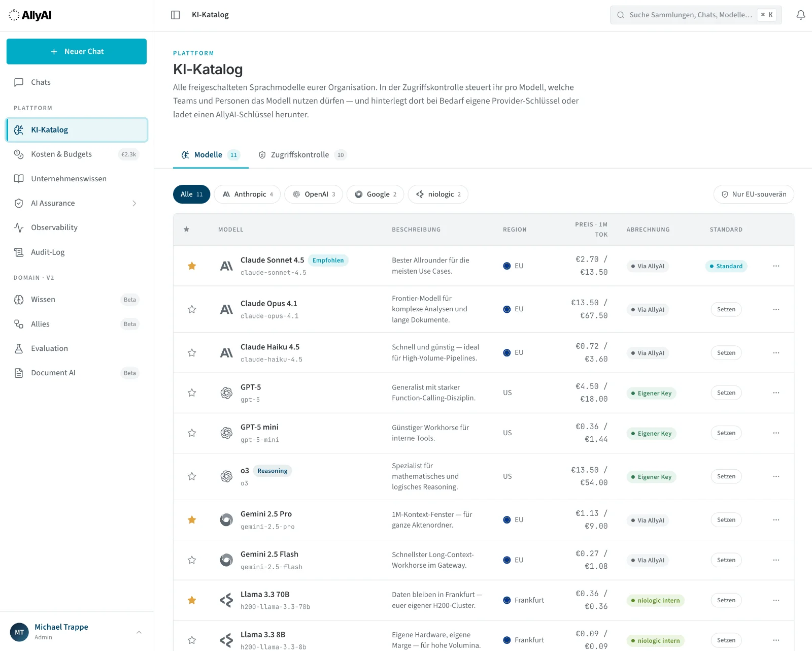
Task: Open more options for Gemini 2.5 Flash
Action: coord(776,560)
